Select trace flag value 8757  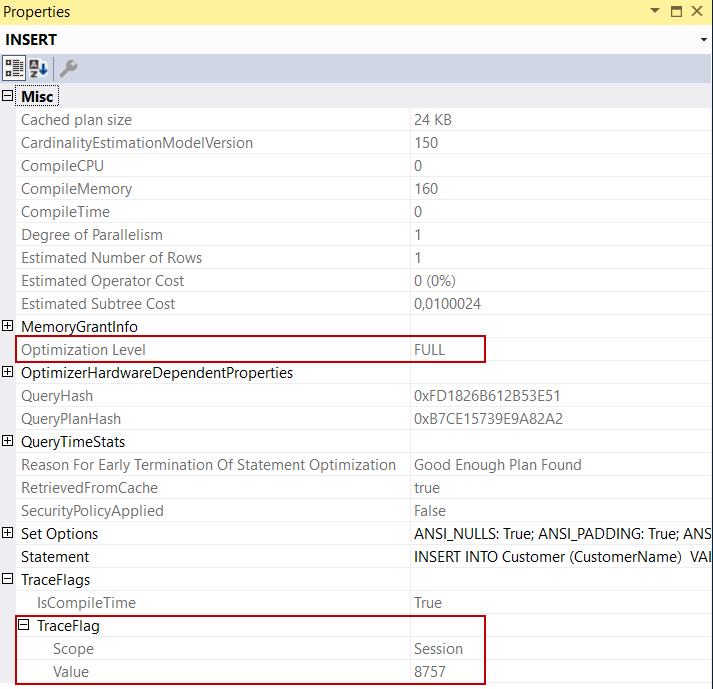pyautogui.click(x=430, y=671)
